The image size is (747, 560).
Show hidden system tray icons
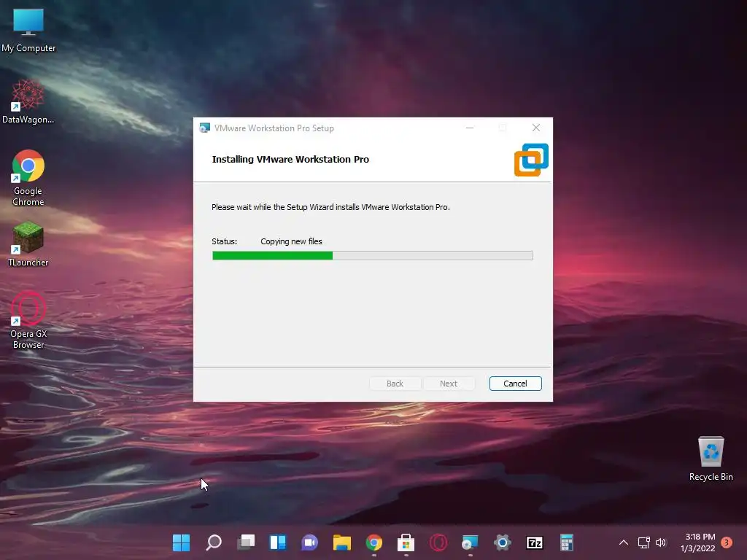[x=623, y=542]
